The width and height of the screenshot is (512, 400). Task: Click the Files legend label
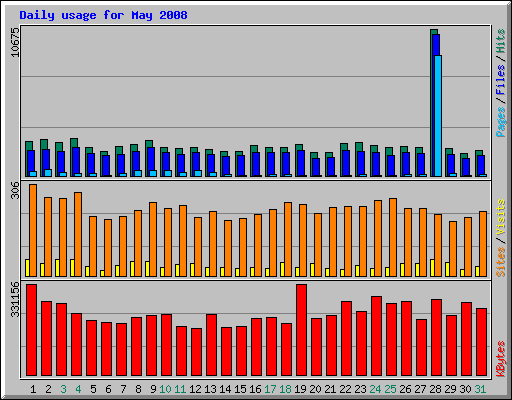click(501, 80)
